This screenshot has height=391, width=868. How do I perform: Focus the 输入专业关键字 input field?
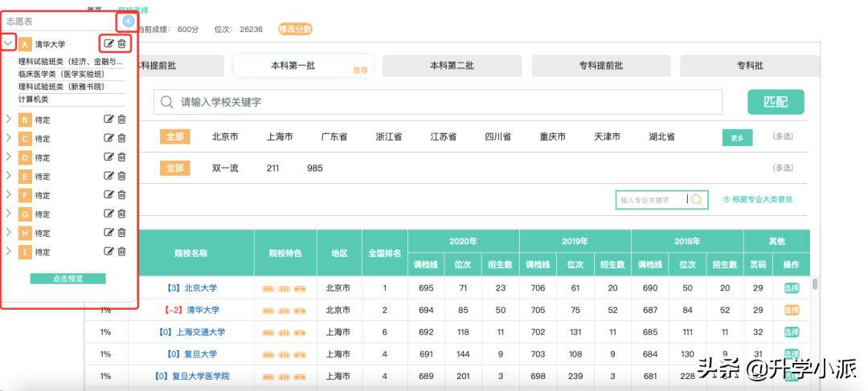(x=652, y=200)
